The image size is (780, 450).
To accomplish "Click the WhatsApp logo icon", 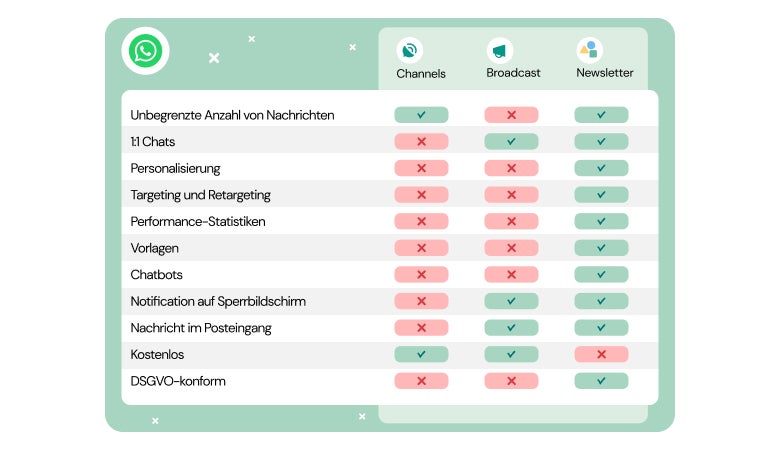I will pos(145,51).
